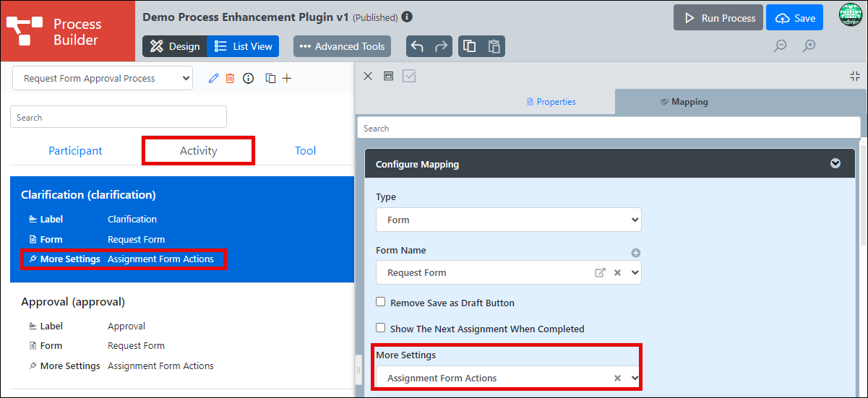Delete process with red trash icon
The height and width of the screenshot is (398, 868).
point(230,78)
